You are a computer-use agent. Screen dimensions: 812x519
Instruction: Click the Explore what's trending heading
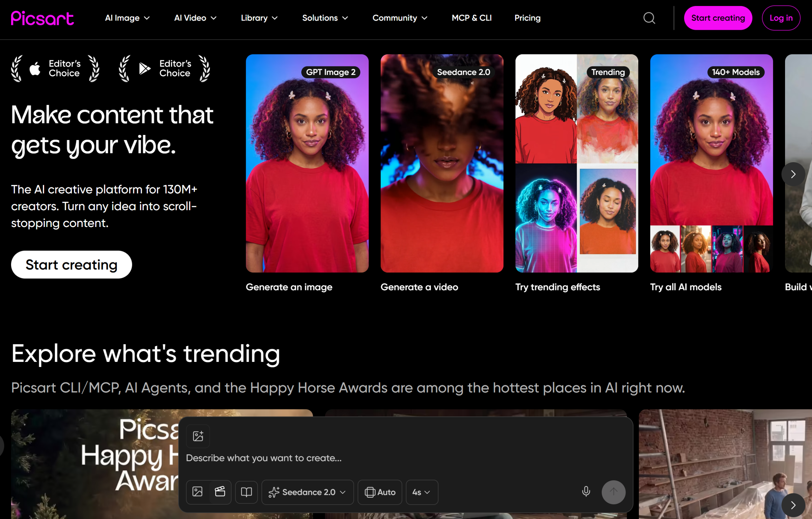coord(146,354)
